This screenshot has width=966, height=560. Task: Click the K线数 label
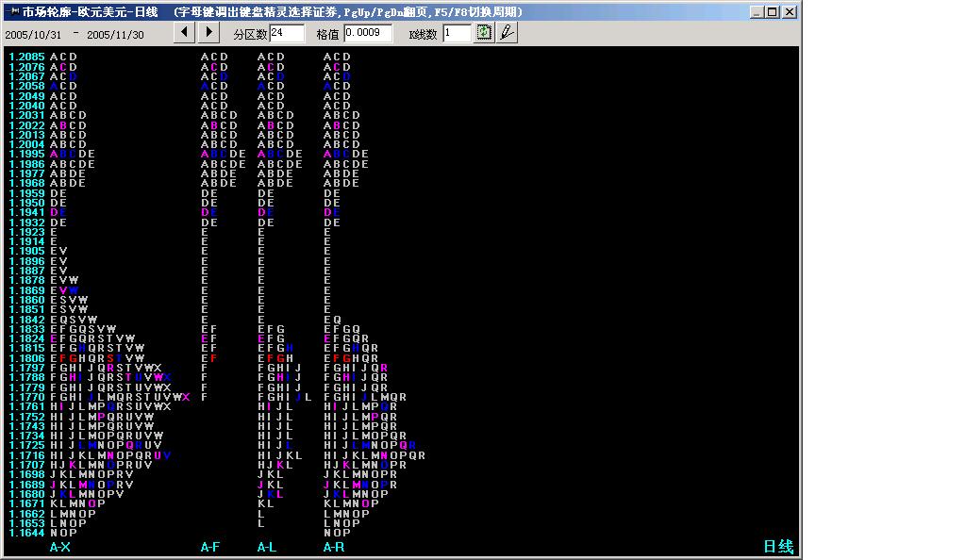point(424,35)
